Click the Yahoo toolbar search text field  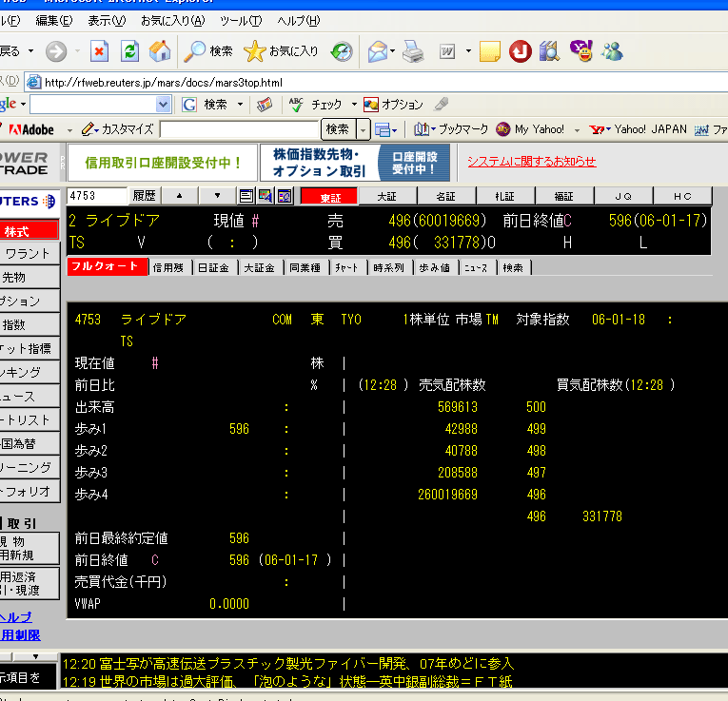tap(240, 129)
